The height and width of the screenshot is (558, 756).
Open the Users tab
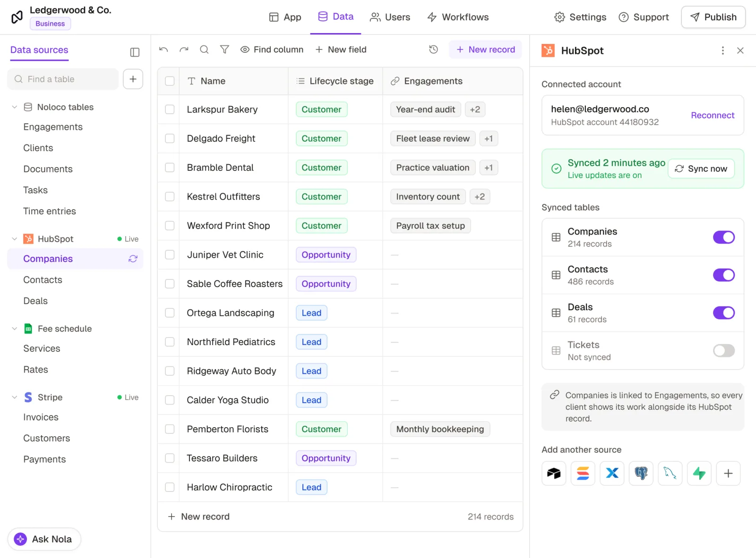point(390,17)
